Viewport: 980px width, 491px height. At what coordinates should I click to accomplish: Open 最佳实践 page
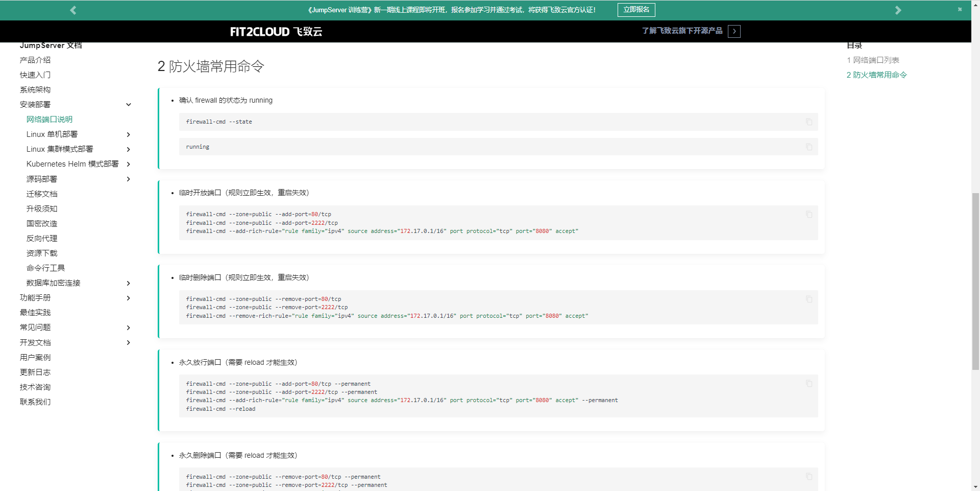35,312
